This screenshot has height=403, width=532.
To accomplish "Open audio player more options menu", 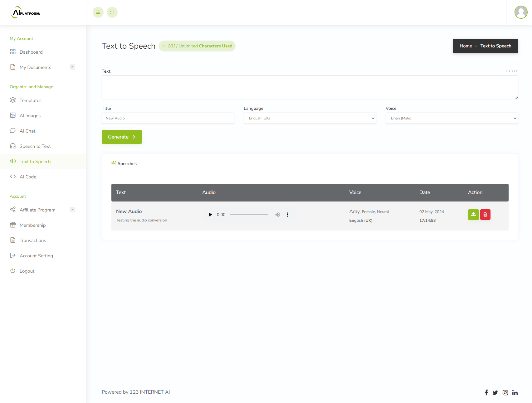I will (x=288, y=215).
